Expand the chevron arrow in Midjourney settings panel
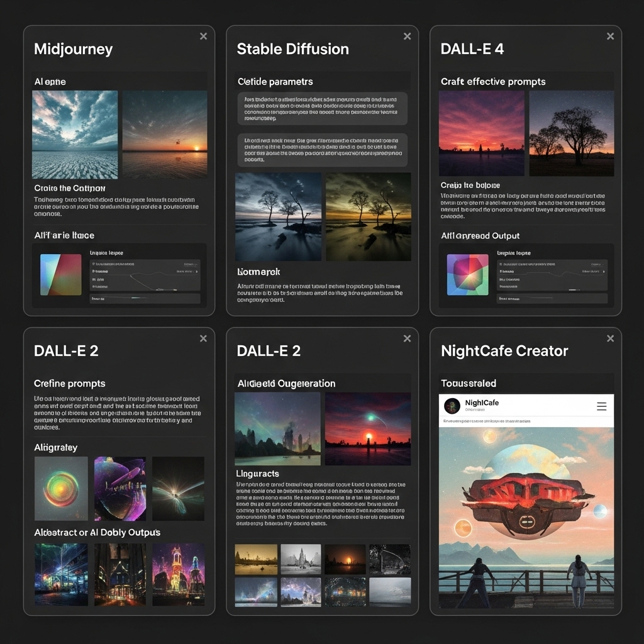The image size is (644, 644). tap(196, 272)
